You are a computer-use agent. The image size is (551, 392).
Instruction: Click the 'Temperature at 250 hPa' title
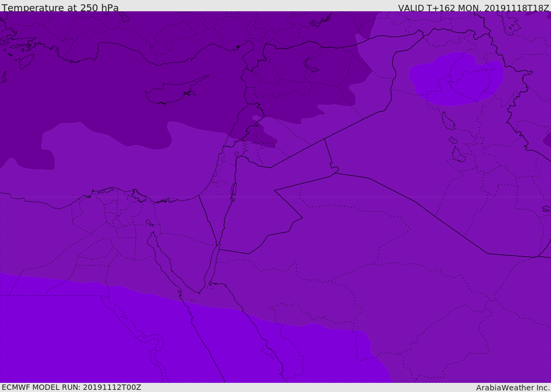[60, 8]
